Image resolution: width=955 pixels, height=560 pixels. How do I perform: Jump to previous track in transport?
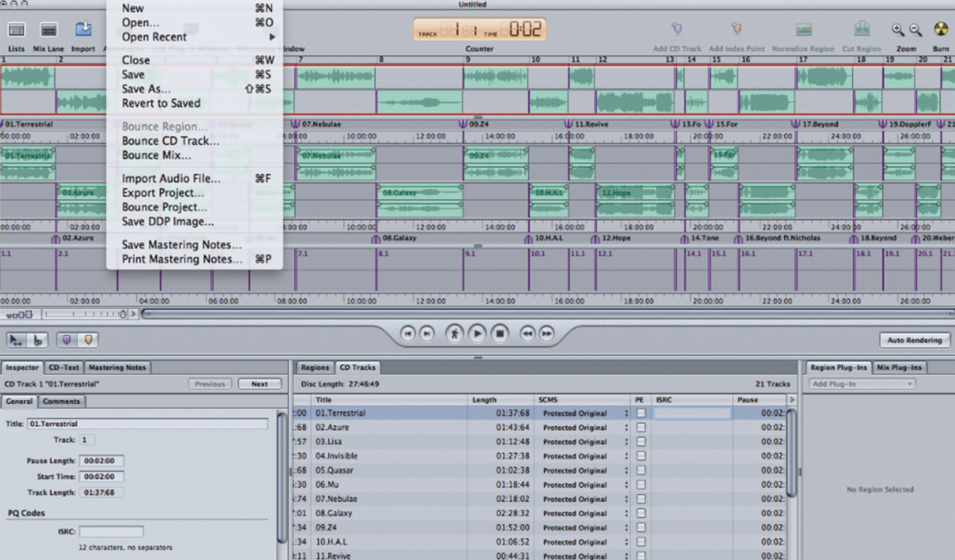click(408, 333)
